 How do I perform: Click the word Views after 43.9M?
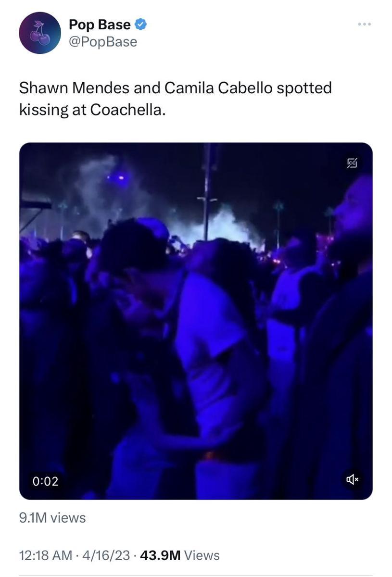click(202, 555)
